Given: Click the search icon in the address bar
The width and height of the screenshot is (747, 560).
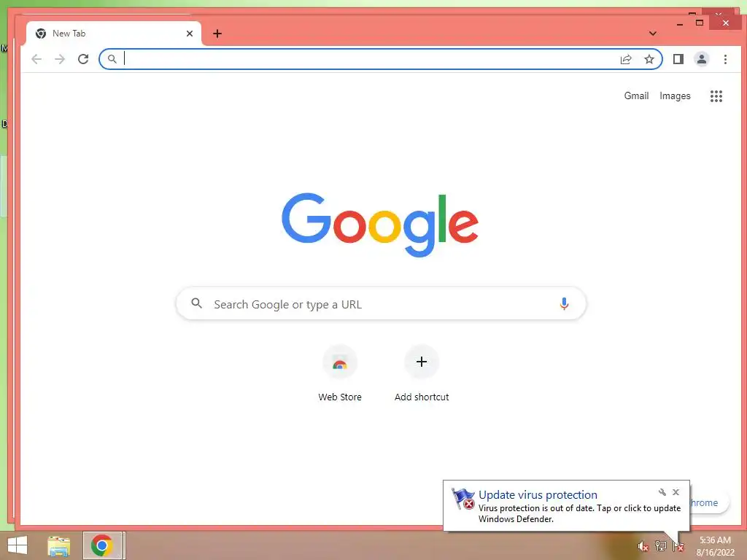Looking at the screenshot, I should tap(112, 59).
